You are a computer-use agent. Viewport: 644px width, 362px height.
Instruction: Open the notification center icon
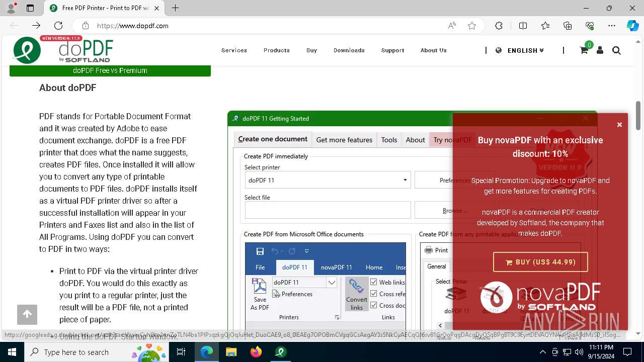627,352
